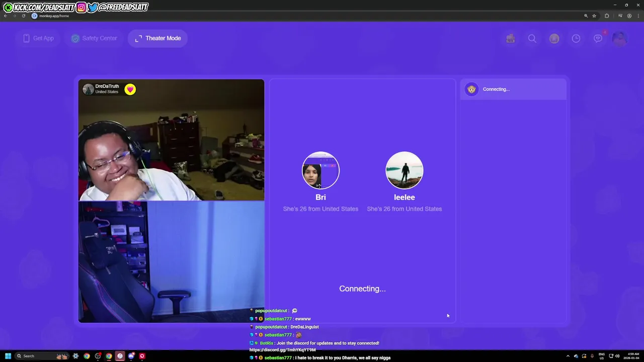Image resolution: width=644 pixels, height=362 pixels.
Task: Open the free gift shop icon
Action: coord(510,39)
